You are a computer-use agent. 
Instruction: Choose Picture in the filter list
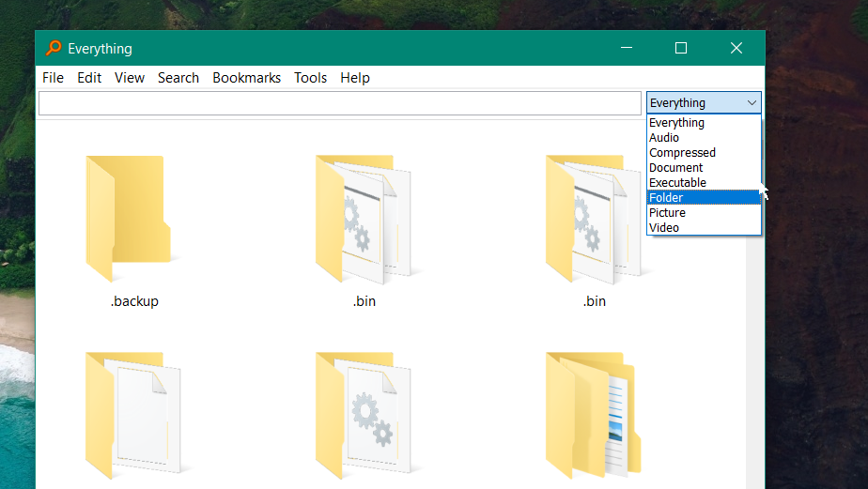tap(705, 212)
